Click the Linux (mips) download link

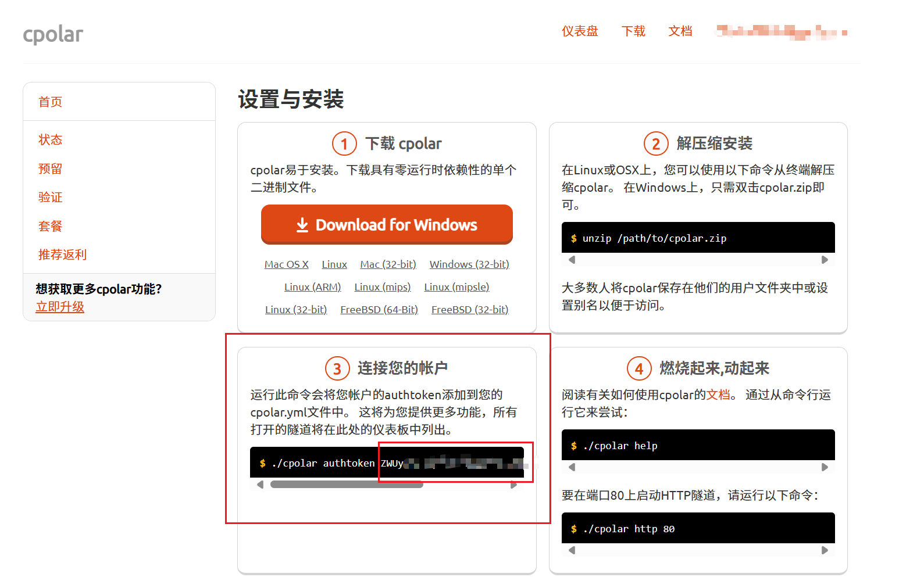pos(383,287)
